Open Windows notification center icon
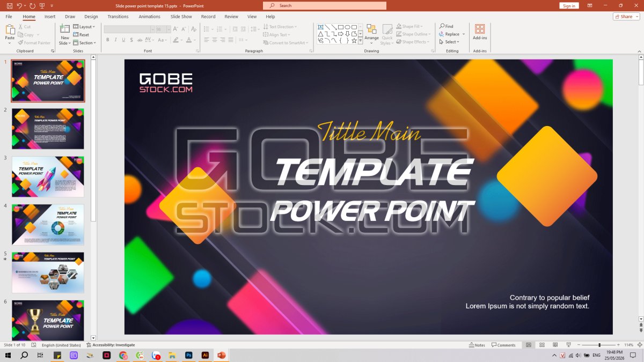Screen dimensions: 644x362 click(x=634, y=355)
